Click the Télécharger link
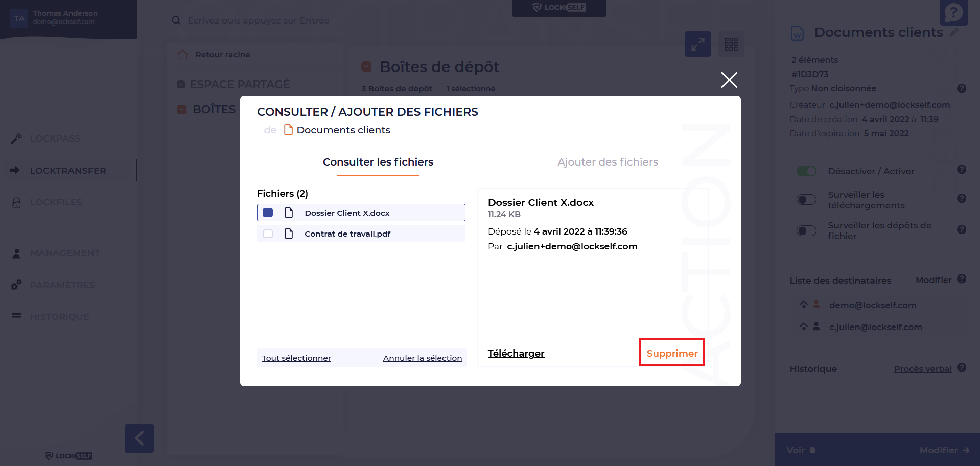 click(516, 353)
